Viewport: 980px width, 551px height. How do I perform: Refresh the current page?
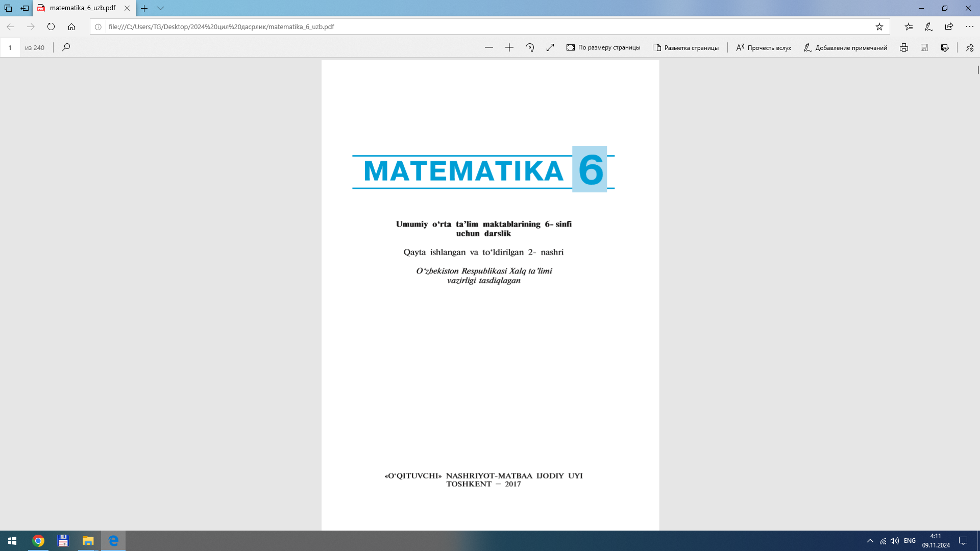click(x=51, y=27)
